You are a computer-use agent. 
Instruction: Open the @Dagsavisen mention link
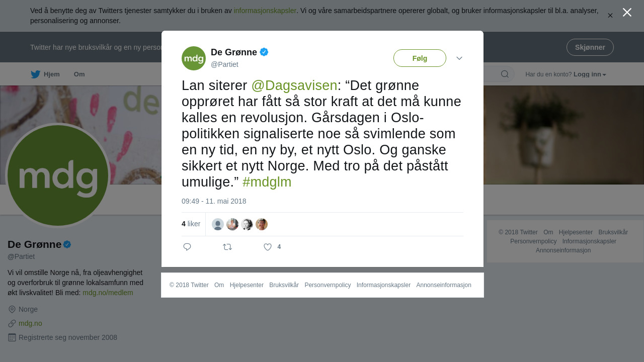point(294,85)
